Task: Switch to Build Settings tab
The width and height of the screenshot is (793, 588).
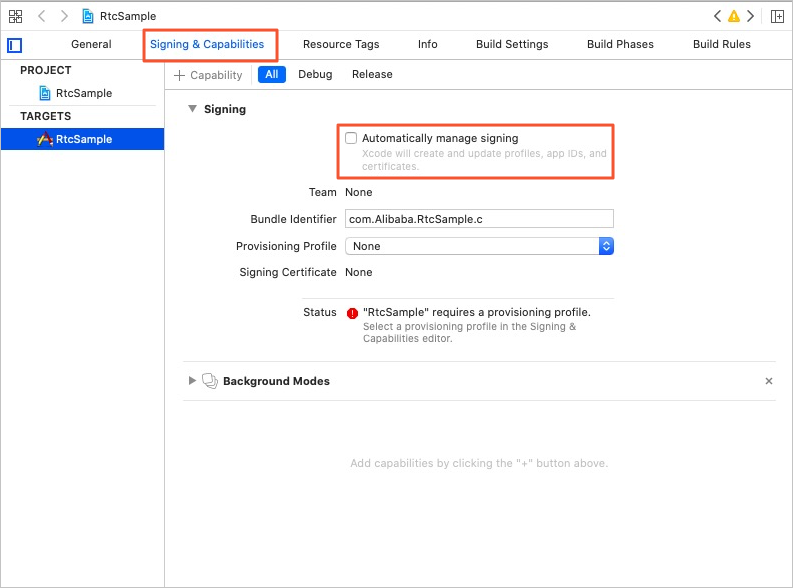Action: (512, 44)
